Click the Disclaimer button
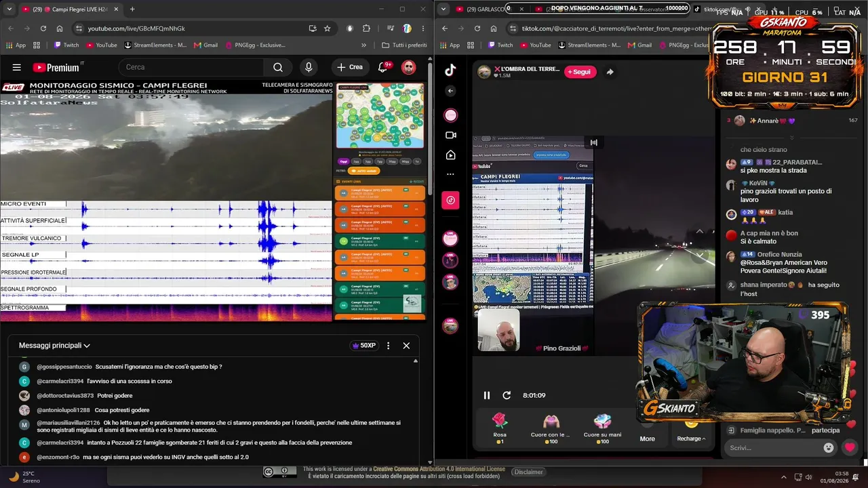Viewport: 868px width, 488px height. 528,472
